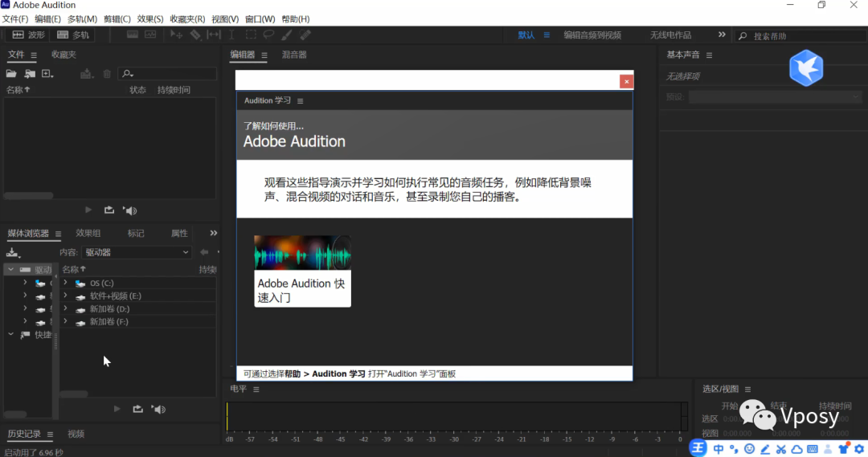Click Media Browser back arrow
868x457 pixels.
[x=204, y=252]
